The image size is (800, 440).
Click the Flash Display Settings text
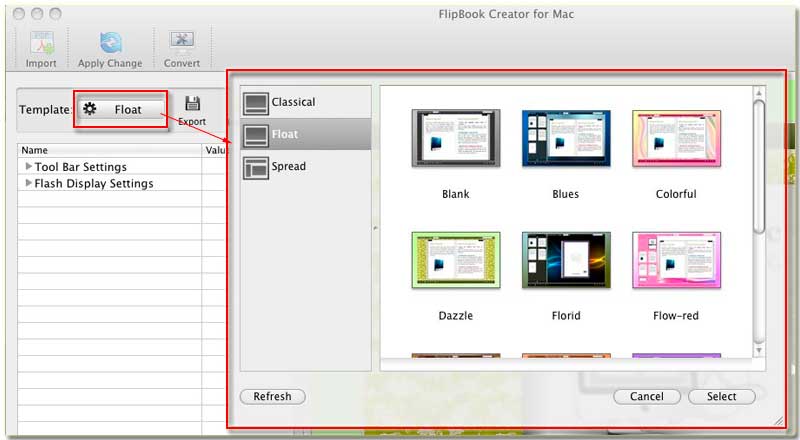[x=94, y=183]
